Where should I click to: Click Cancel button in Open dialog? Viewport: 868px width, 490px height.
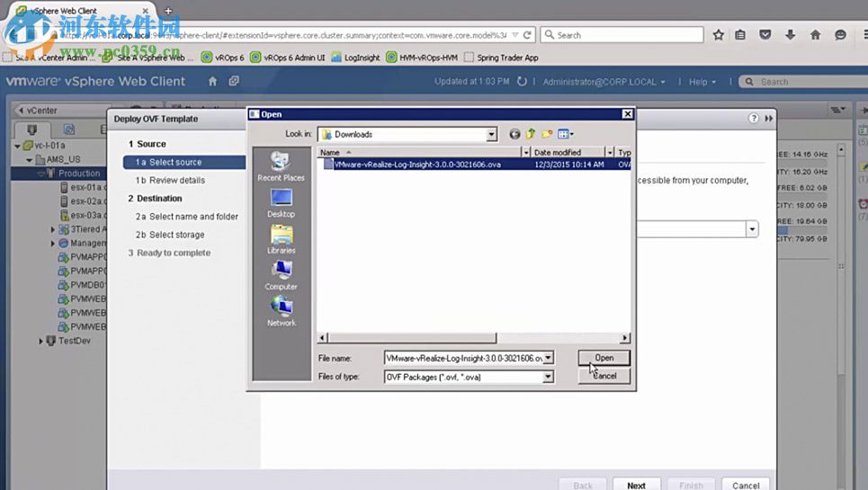tap(604, 376)
